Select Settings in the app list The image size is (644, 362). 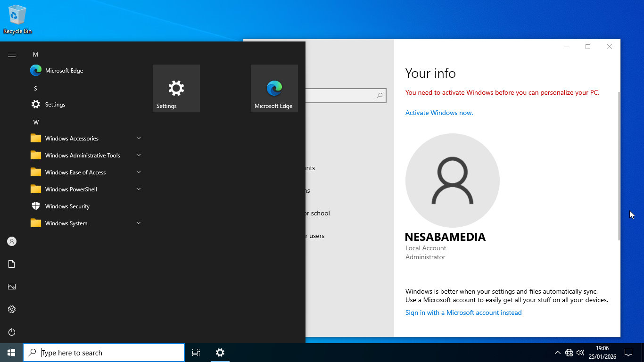(55, 105)
